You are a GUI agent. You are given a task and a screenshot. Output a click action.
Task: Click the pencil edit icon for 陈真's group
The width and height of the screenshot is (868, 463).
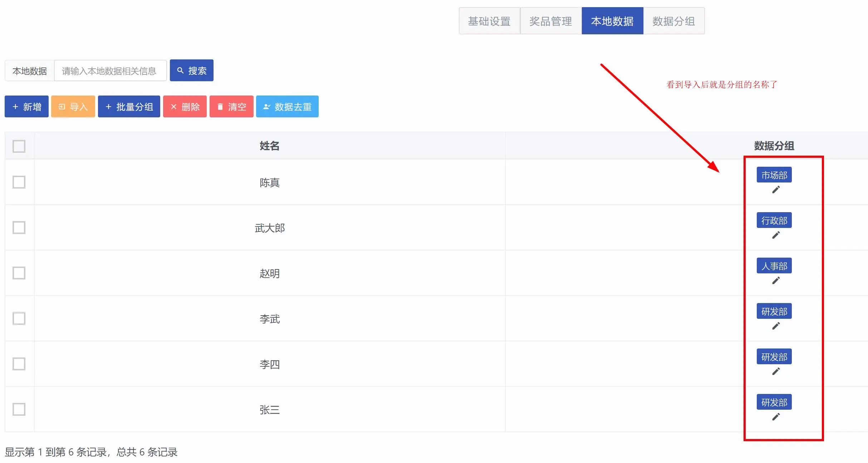point(775,190)
